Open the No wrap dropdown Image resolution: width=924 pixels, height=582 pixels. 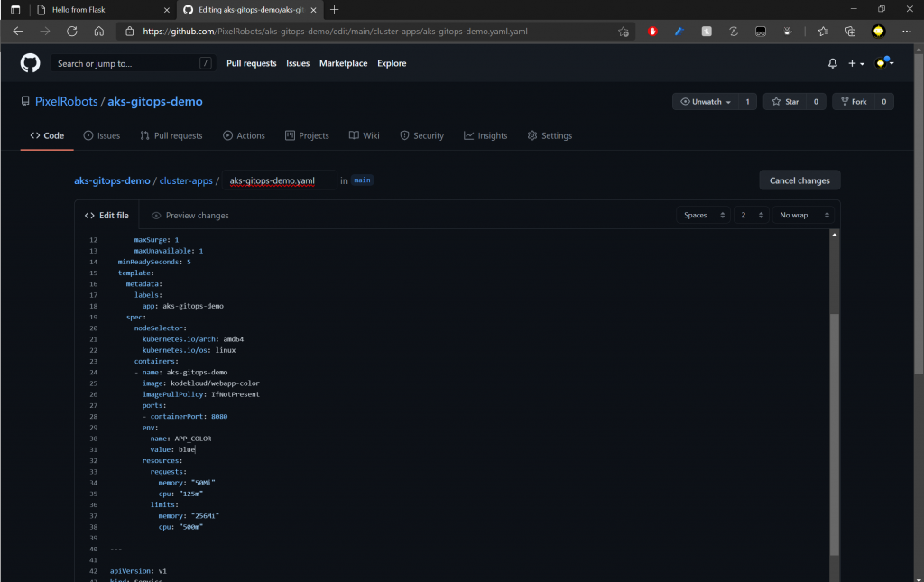tap(804, 215)
